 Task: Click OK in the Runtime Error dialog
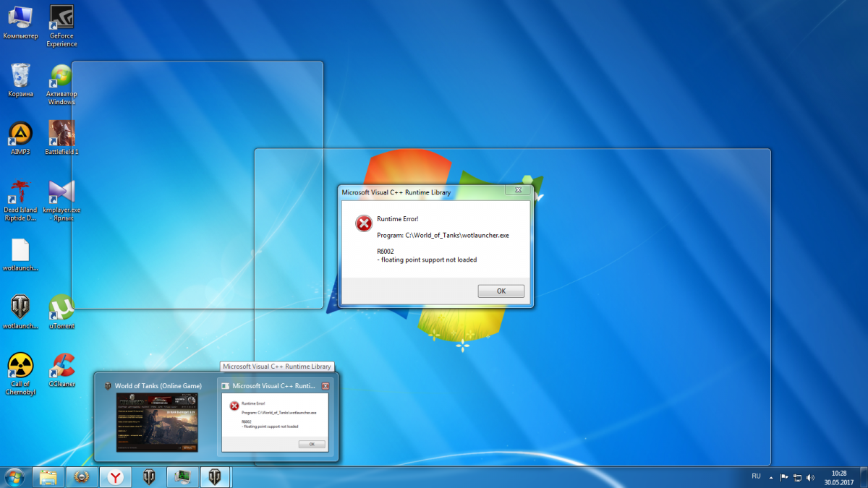(501, 291)
